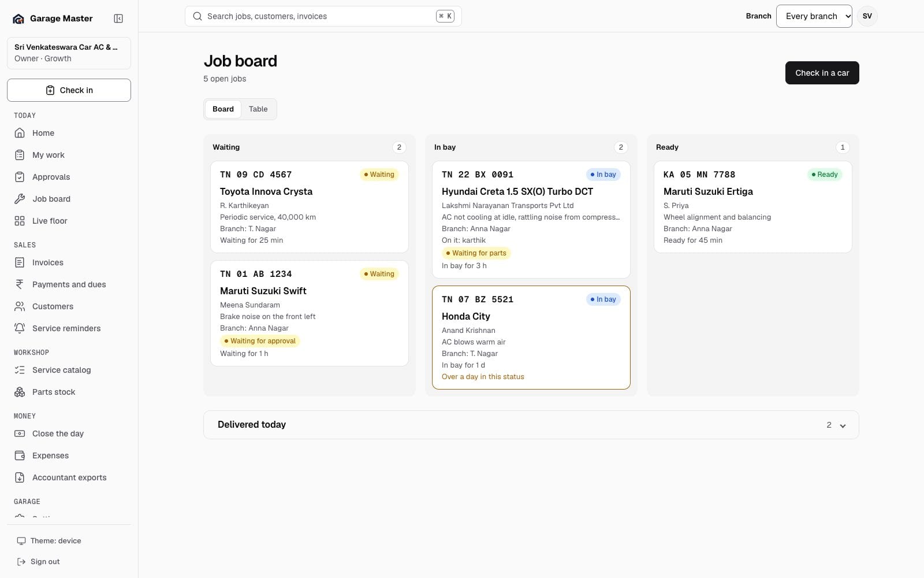The image size is (924, 578).
Task: Click the sidebar Check in button
Action: tap(69, 90)
